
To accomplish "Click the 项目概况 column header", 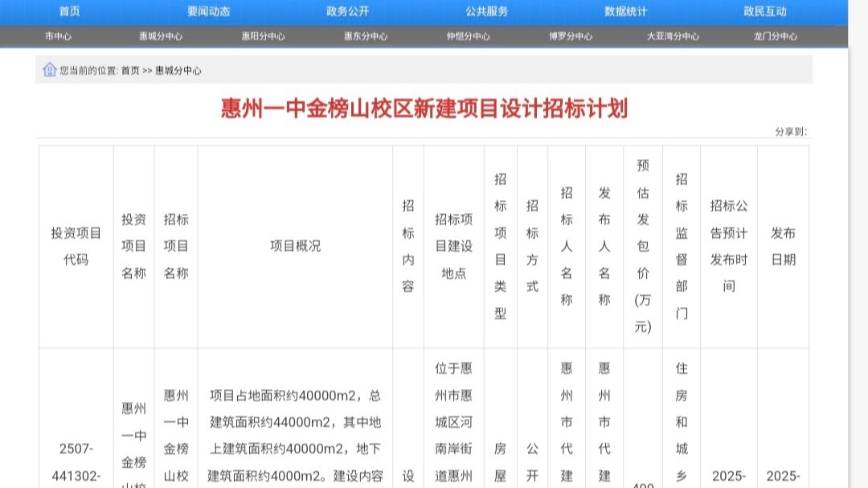I will [295, 247].
